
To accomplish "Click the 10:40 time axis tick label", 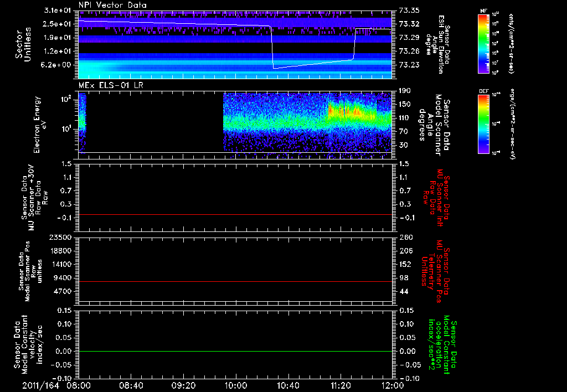I will (x=288, y=385).
